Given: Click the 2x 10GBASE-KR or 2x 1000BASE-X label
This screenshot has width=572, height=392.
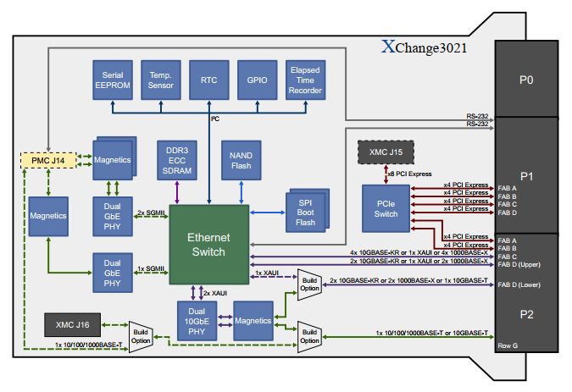Looking at the screenshot, I should pyautogui.click(x=409, y=280).
